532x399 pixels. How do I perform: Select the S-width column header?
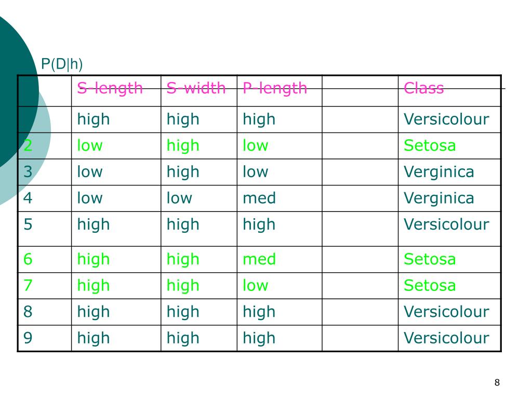coord(196,88)
